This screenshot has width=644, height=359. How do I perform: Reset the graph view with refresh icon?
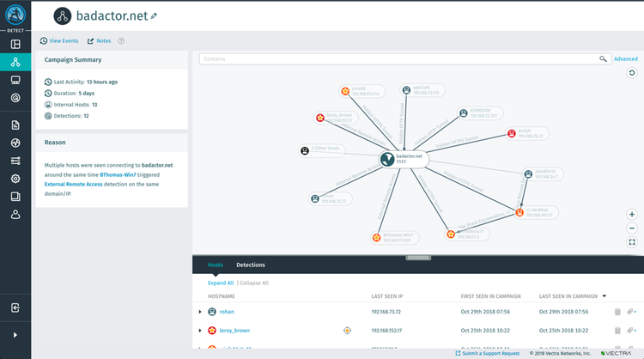coord(632,74)
